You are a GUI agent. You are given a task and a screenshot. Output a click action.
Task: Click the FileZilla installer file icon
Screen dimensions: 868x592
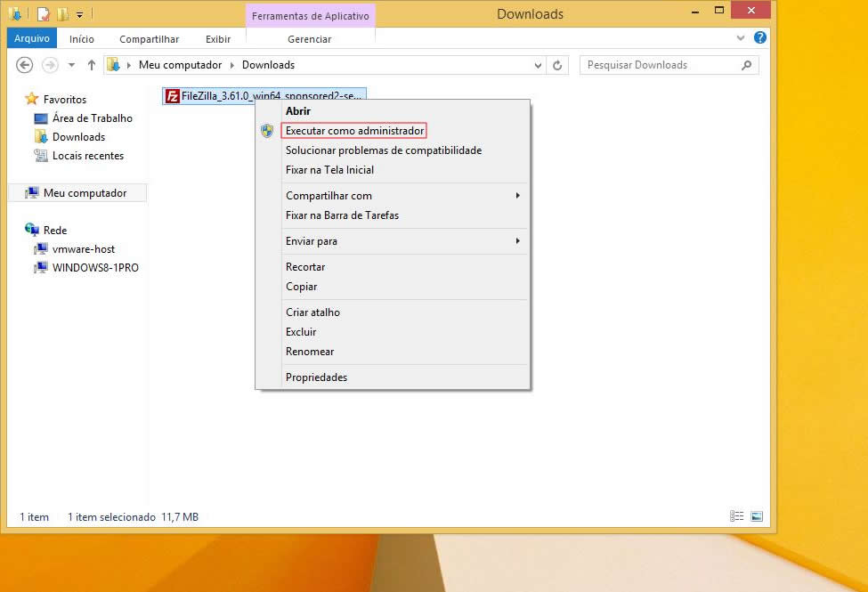coord(173,97)
